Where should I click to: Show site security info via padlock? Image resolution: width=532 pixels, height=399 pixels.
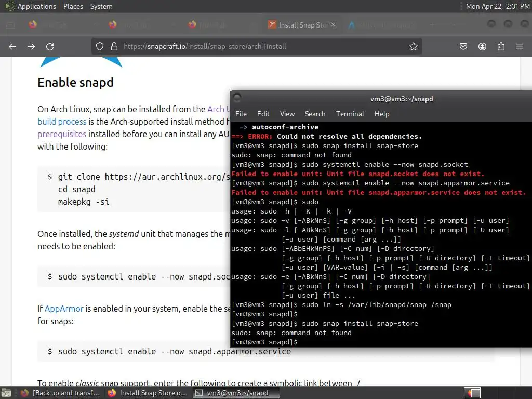[114, 46]
